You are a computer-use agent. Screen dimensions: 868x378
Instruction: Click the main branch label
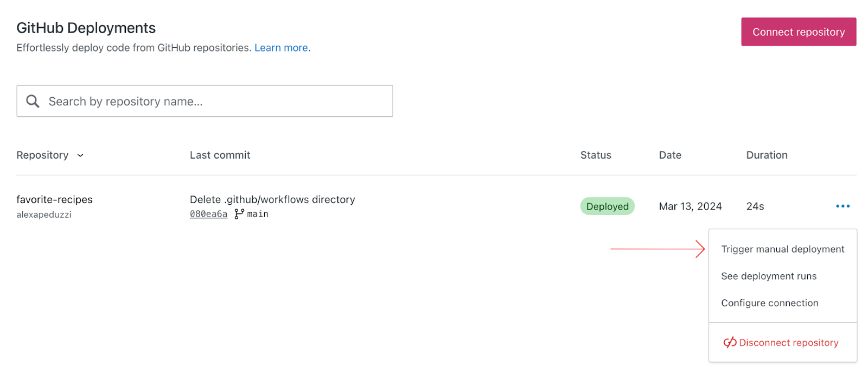pyautogui.click(x=258, y=214)
